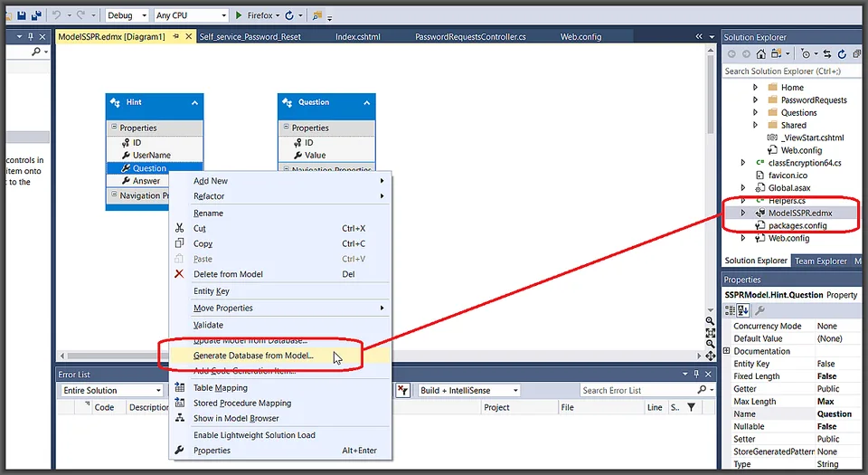Click Pending Changes Filter clock icon
868x475 pixels.
click(x=806, y=53)
